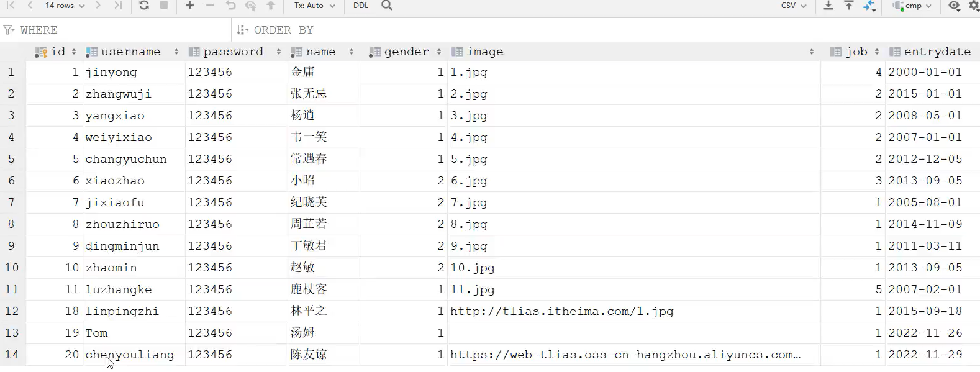Select the xiaozhao username cell
Image resolution: width=980 pixels, height=372 pixels.
[x=134, y=181]
